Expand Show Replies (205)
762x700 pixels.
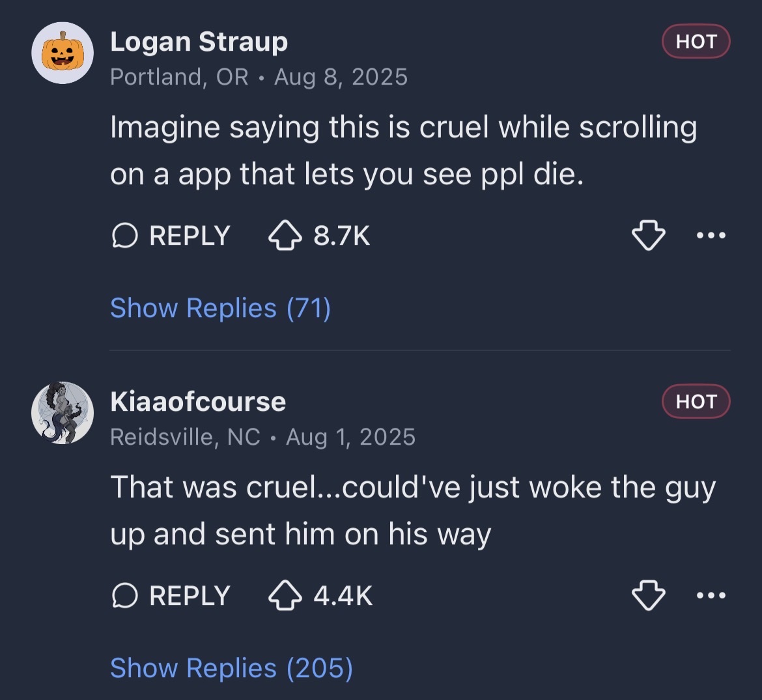click(x=231, y=668)
